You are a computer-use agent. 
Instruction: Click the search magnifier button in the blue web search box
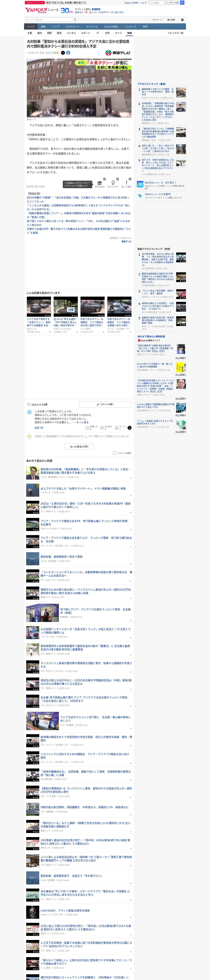182,3
